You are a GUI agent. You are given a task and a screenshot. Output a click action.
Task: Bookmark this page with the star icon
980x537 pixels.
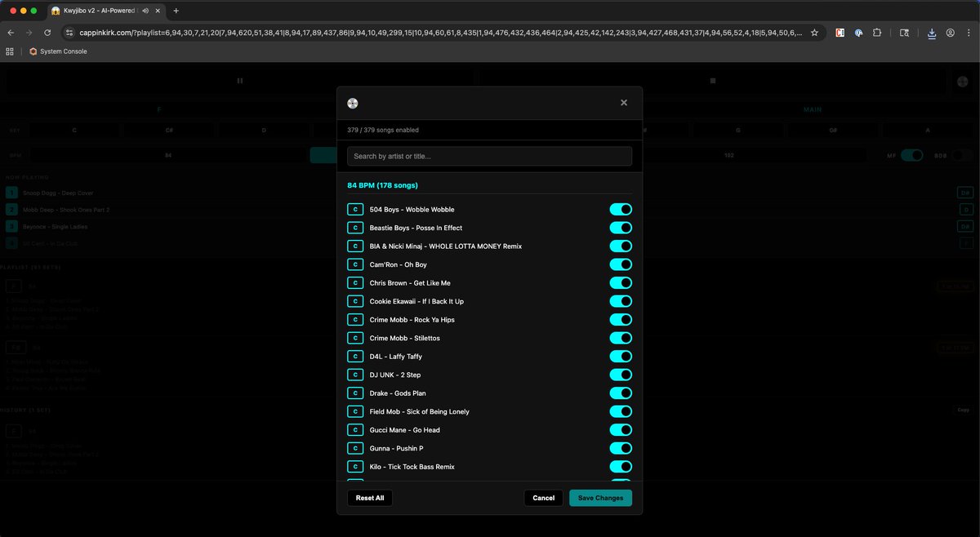[814, 33]
